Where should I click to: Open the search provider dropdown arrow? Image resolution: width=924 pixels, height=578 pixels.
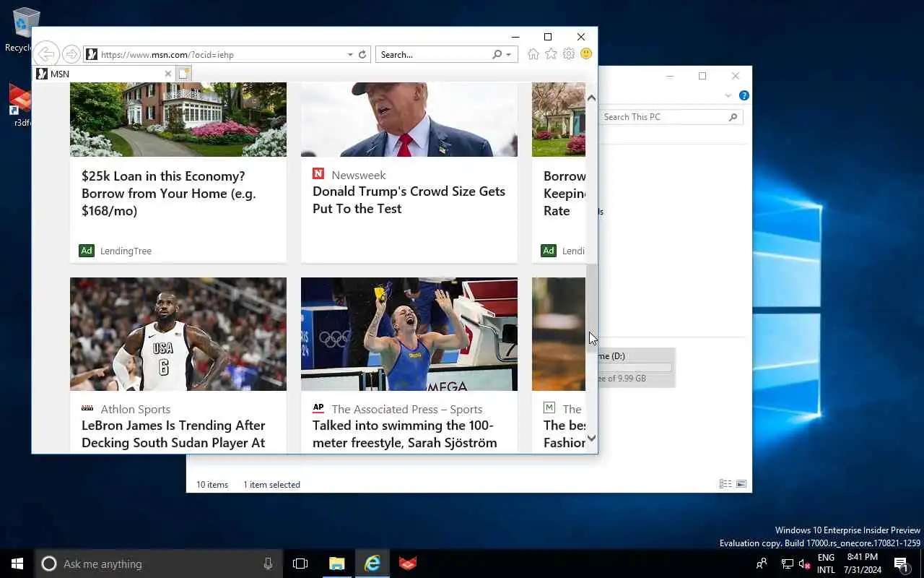[509, 55]
